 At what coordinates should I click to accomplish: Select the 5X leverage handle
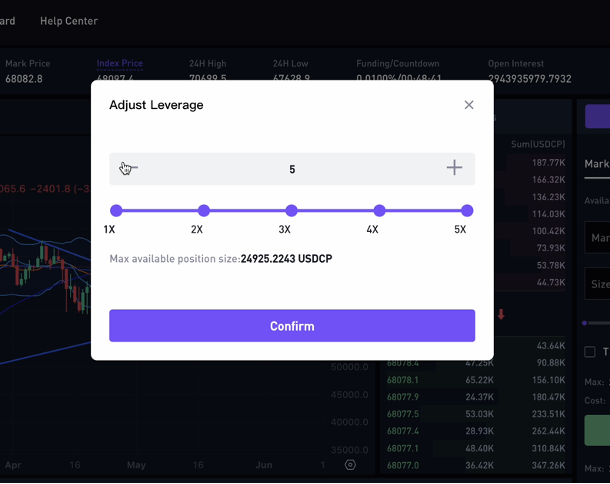(x=467, y=211)
